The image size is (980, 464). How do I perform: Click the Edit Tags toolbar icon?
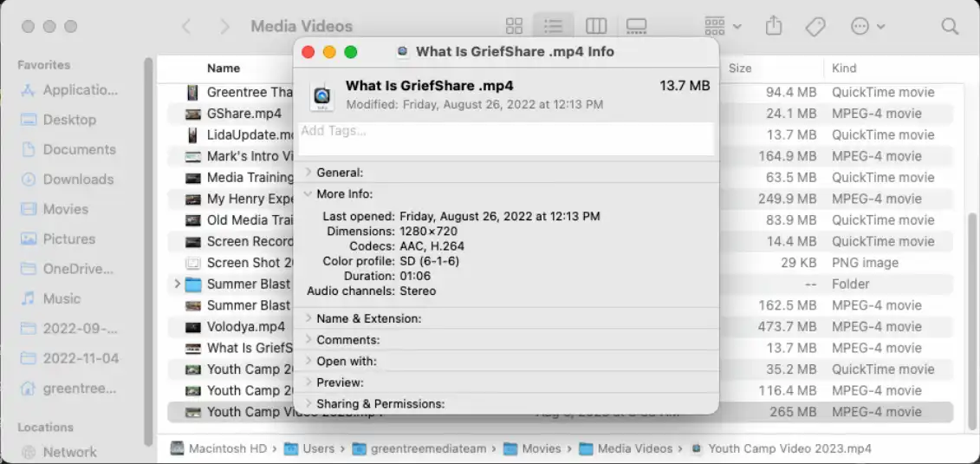click(815, 26)
